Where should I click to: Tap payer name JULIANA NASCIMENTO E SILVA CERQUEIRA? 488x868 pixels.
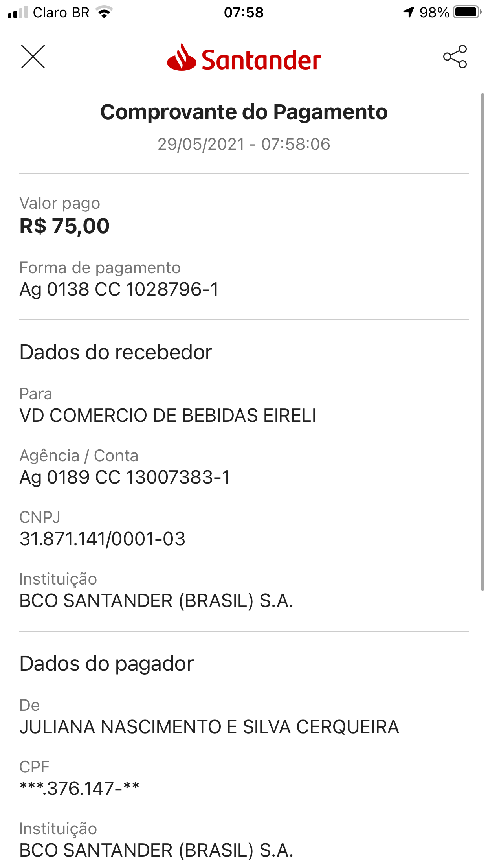209,727
